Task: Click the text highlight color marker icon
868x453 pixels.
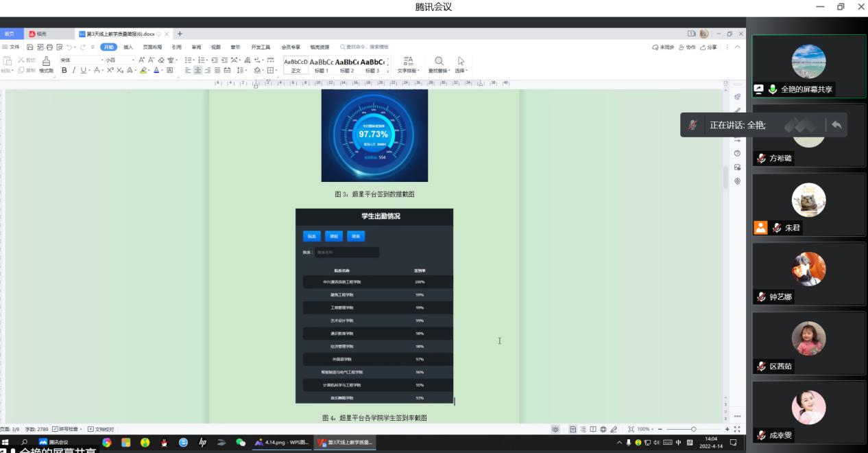Action: point(143,70)
